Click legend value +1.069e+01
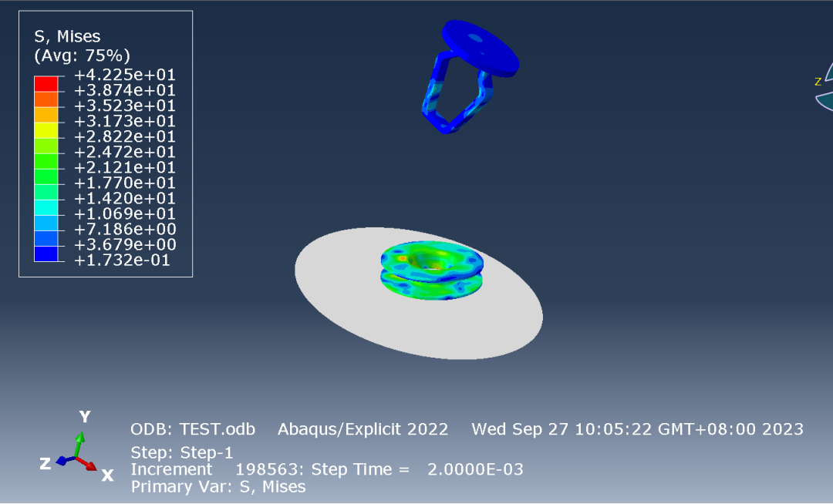The width and height of the screenshot is (833, 504). coord(125,213)
